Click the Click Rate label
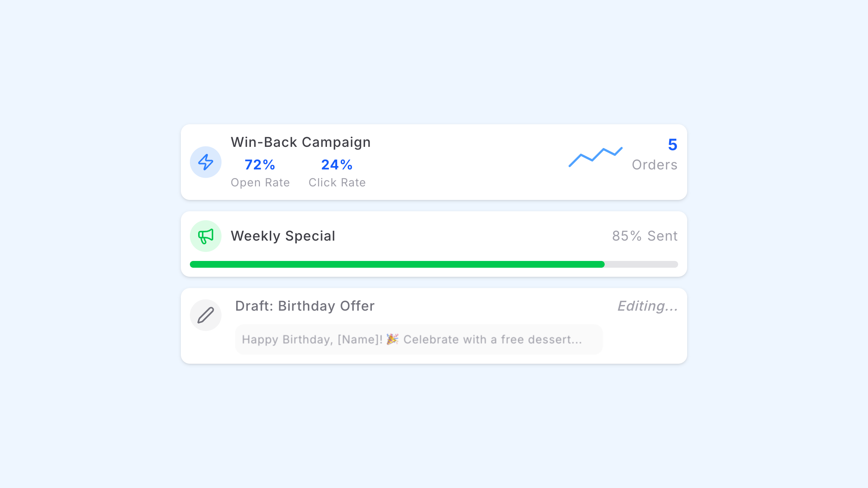Viewport: 868px width, 488px height. tap(337, 183)
